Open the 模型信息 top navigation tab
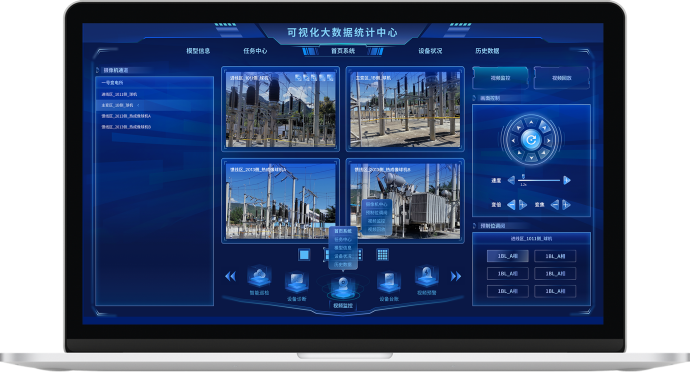Image resolution: width=690 pixels, height=372 pixels. point(198,51)
